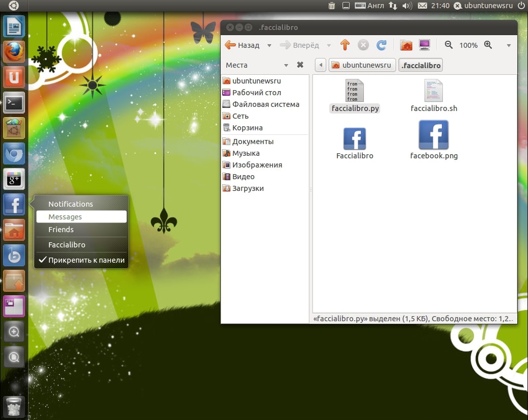Open Загрузки bookmark in sidebar
Viewport: 528px width, 420px height.
click(x=265, y=188)
